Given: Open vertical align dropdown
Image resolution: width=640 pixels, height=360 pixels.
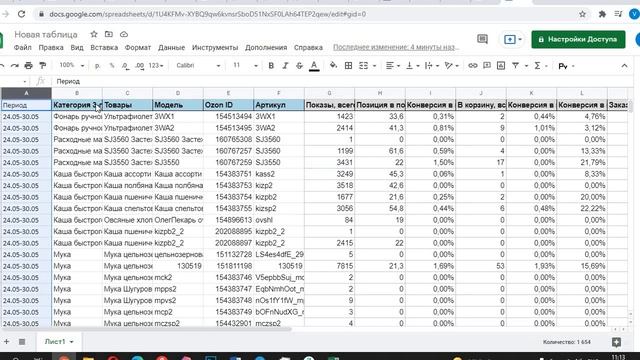Looking at the screenshot, I should 412,65.
